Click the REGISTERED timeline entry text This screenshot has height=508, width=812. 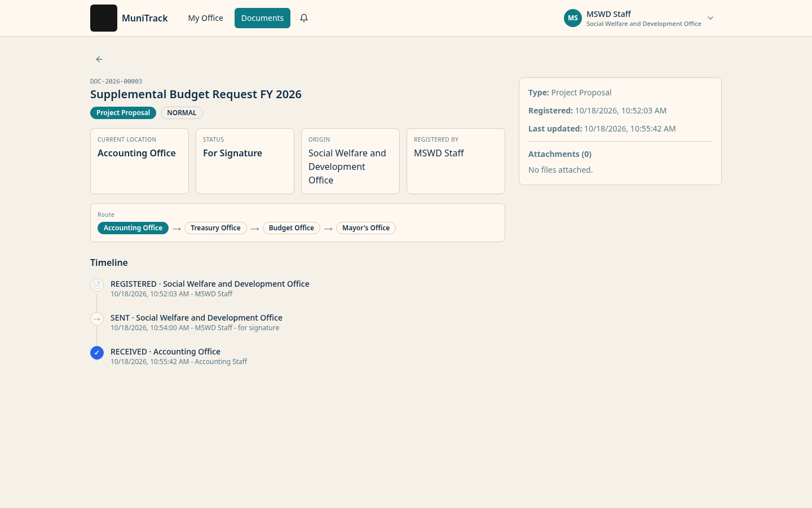(210, 284)
